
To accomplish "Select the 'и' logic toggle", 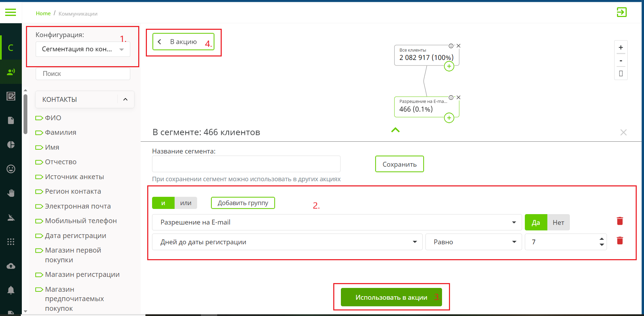I will [163, 203].
